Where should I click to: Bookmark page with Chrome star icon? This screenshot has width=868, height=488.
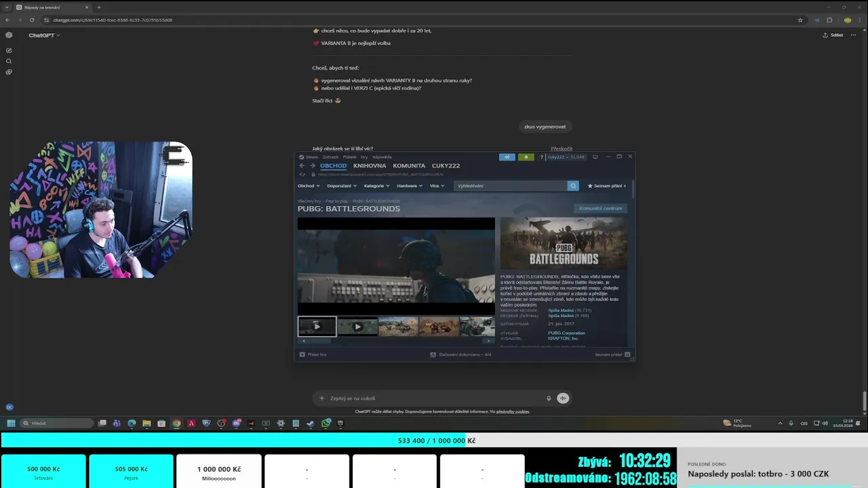800,20
